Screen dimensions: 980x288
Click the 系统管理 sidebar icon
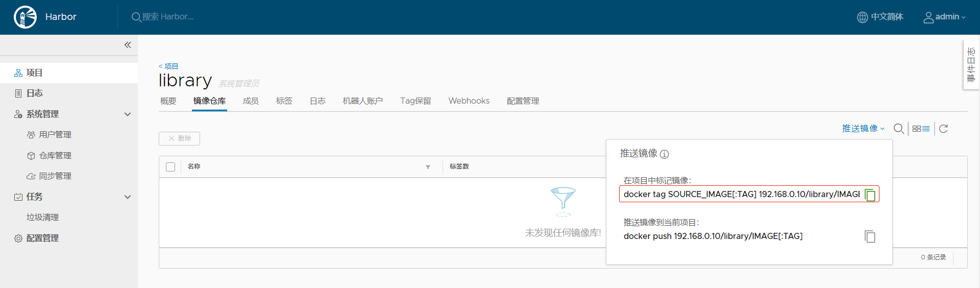(18, 114)
